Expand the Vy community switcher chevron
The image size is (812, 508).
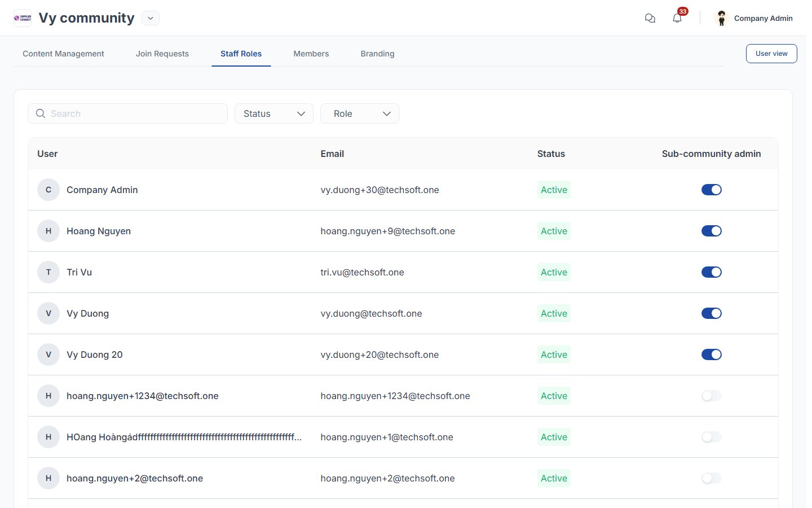[x=151, y=18]
